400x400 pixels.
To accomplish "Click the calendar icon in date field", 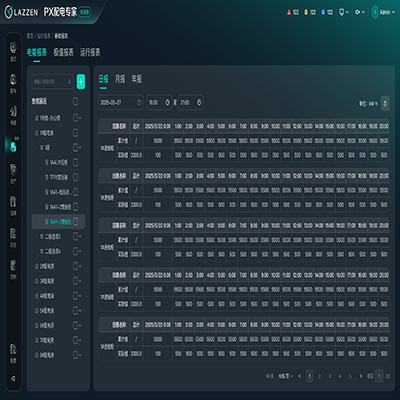I will tap(139, 103).
